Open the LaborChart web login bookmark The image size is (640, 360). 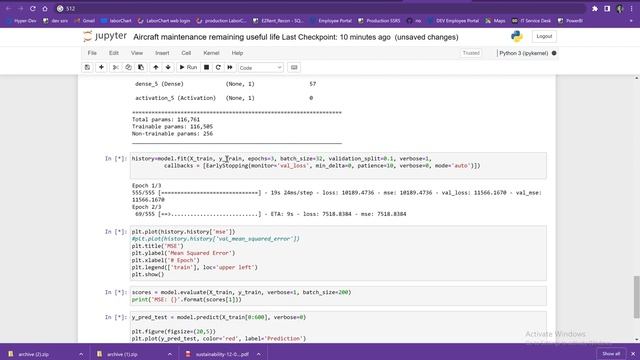(164, 20)
